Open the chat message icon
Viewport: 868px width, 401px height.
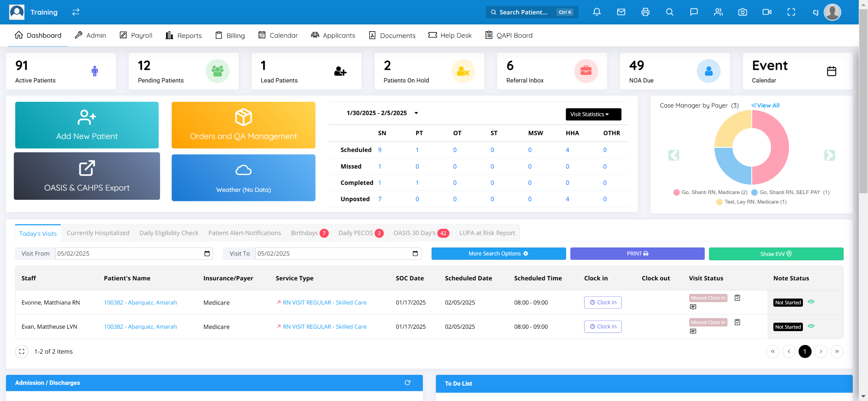(x=694, y=12)
